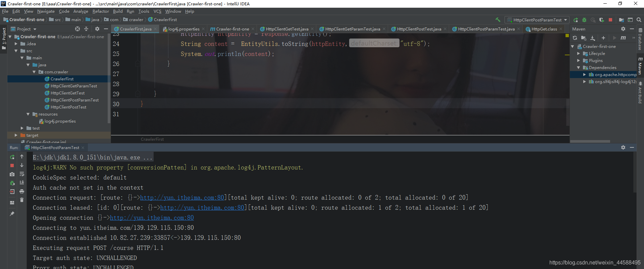Screen dimensions: 644x269
Task: Toggle soft-wrap in the Run console
Action: pyautogui.click(x=22, y=174)
